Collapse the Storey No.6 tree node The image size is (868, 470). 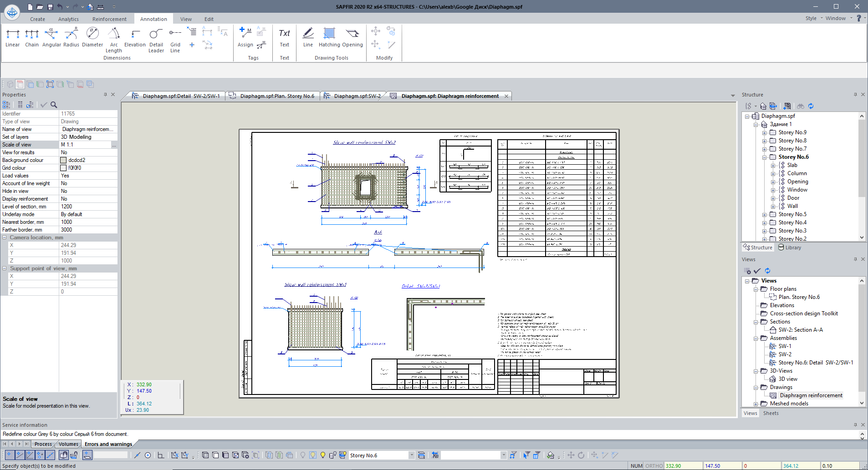[x=765, y=157]
